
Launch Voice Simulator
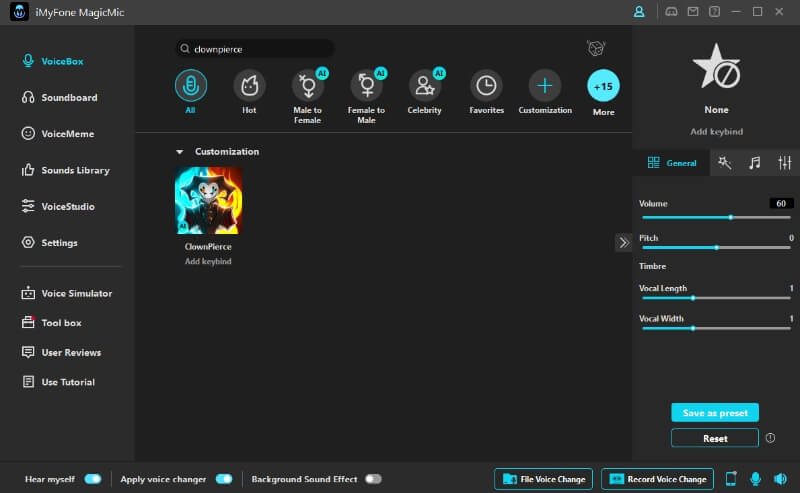coord(67,293)
